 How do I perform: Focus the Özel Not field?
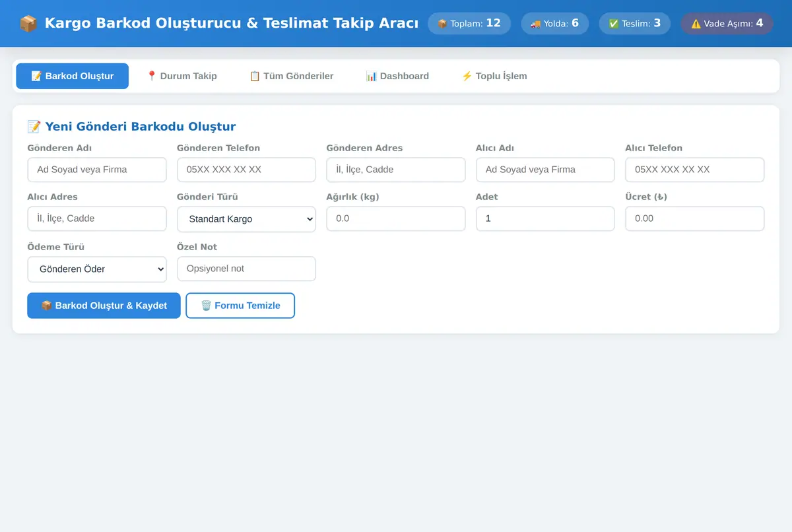(x=246, y=269)
